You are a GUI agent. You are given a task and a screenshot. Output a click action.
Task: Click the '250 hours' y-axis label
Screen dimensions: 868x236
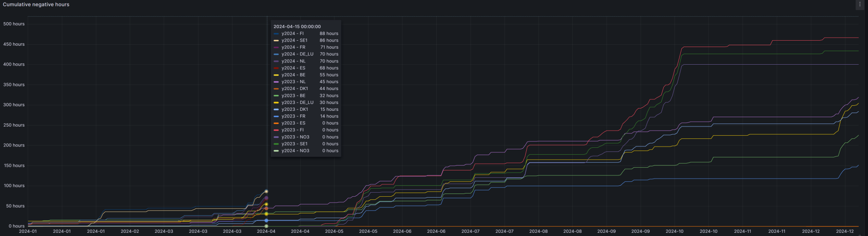click(x=14, y=125)
